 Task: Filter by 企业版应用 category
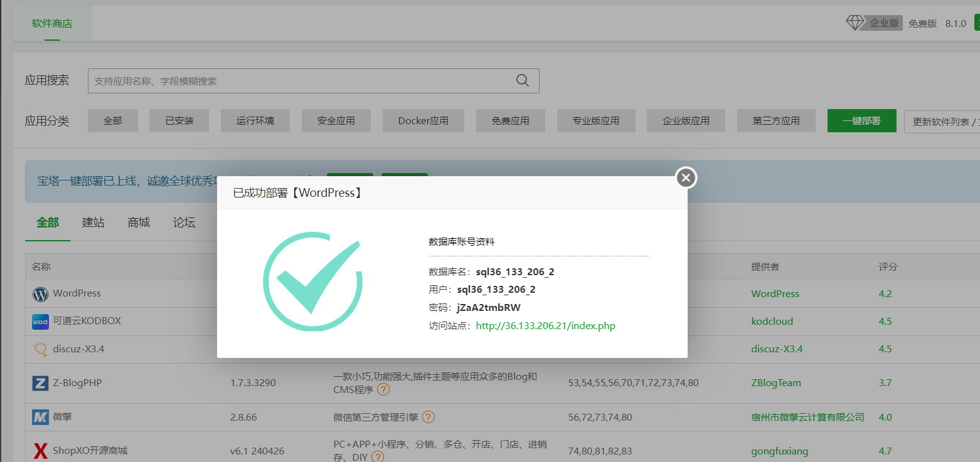686,121
